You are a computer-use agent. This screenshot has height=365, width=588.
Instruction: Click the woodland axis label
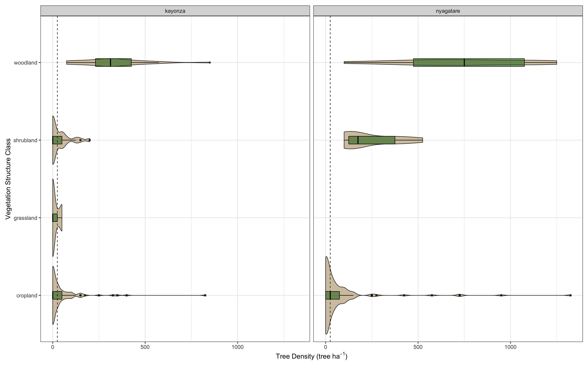click(26, 63)
